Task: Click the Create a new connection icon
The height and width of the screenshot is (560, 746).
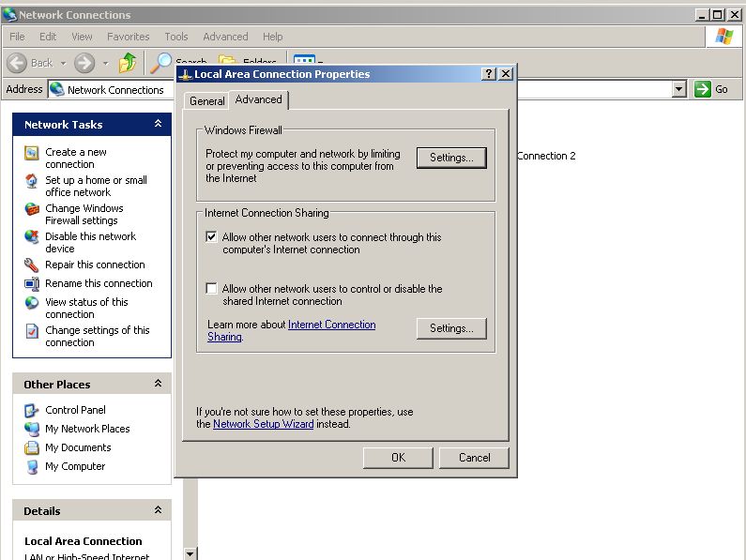Action: [31, 153]
